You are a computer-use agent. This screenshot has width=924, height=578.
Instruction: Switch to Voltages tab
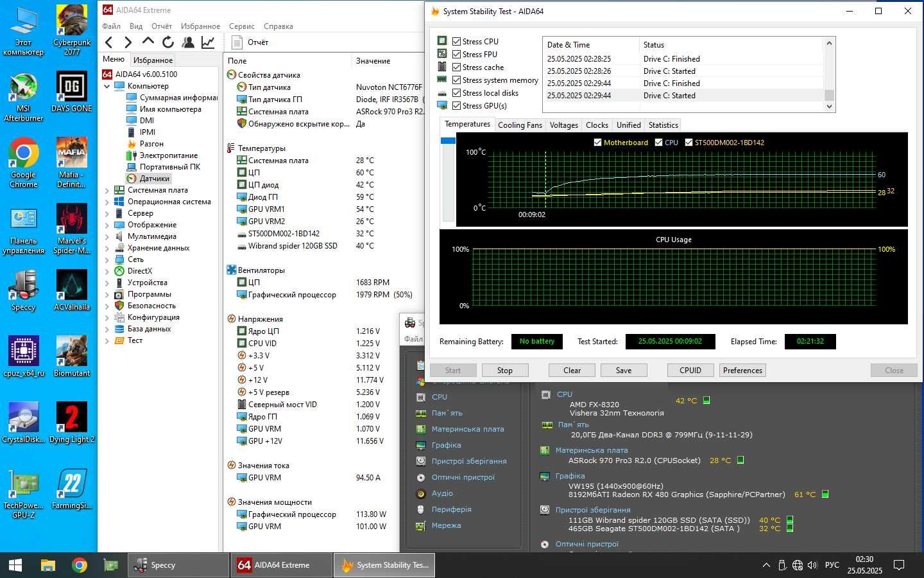pos(563,125)
